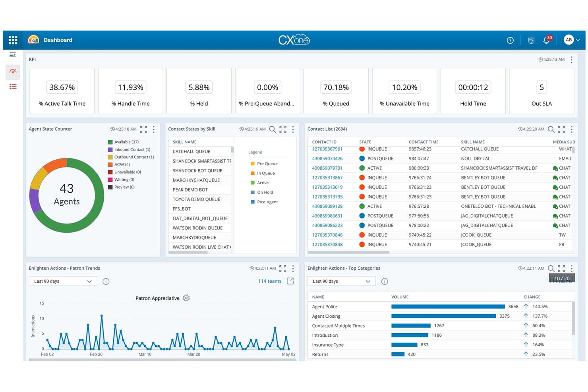Select TOYOTA DEMO QUEUE skill row

pyautogui.click(x=200, y=199)
